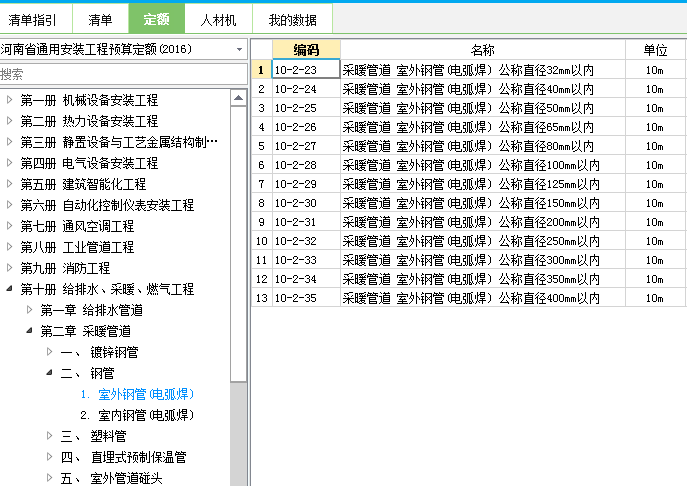Select code cell 10-2-23
Screen dimensions: 687x486
(306, 70)
